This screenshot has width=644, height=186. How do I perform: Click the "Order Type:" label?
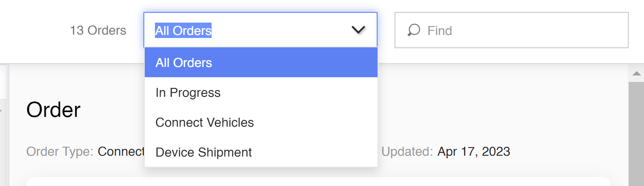tap(60, 151)
